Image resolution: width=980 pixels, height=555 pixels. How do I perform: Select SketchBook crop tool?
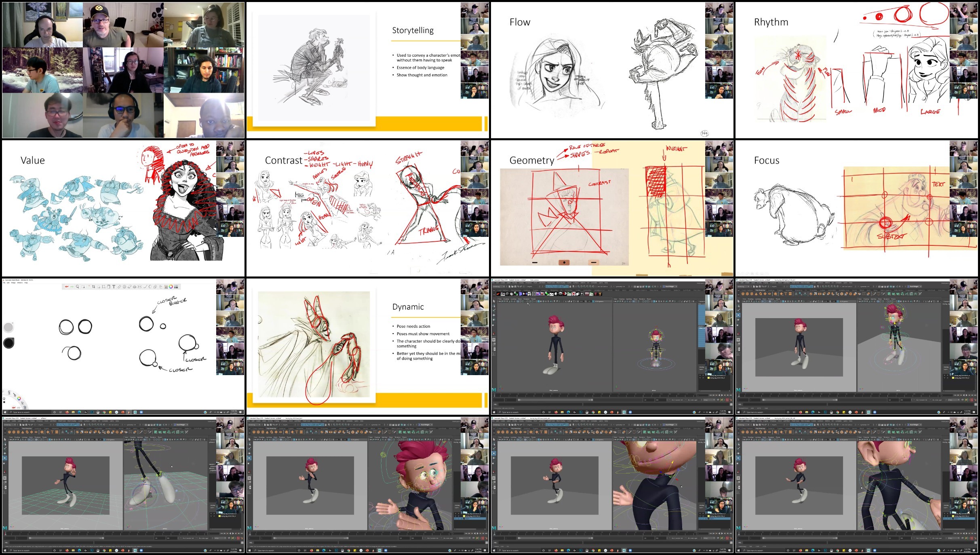94,287
